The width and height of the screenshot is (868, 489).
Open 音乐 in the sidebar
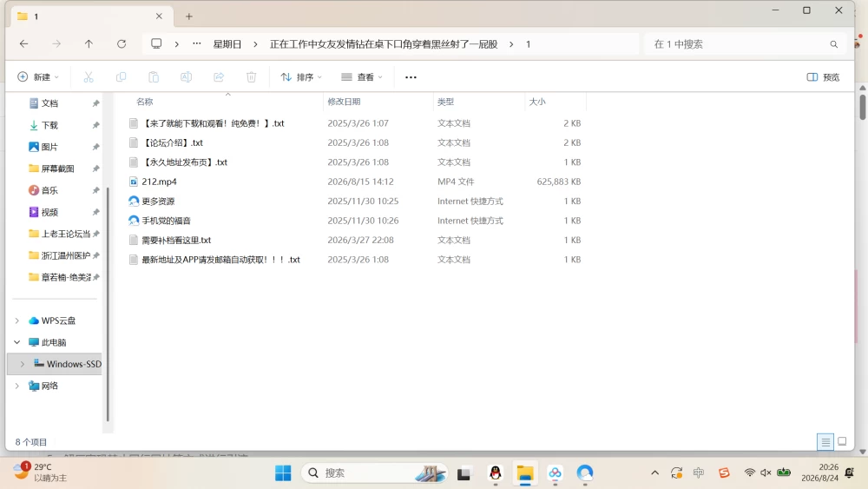click(x=49, y=190)
